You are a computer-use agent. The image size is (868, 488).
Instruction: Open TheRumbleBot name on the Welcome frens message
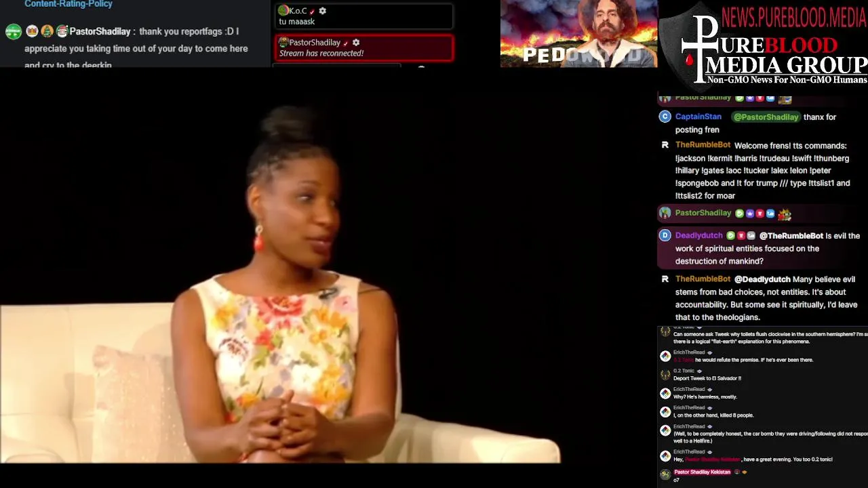tap(703, 145)
